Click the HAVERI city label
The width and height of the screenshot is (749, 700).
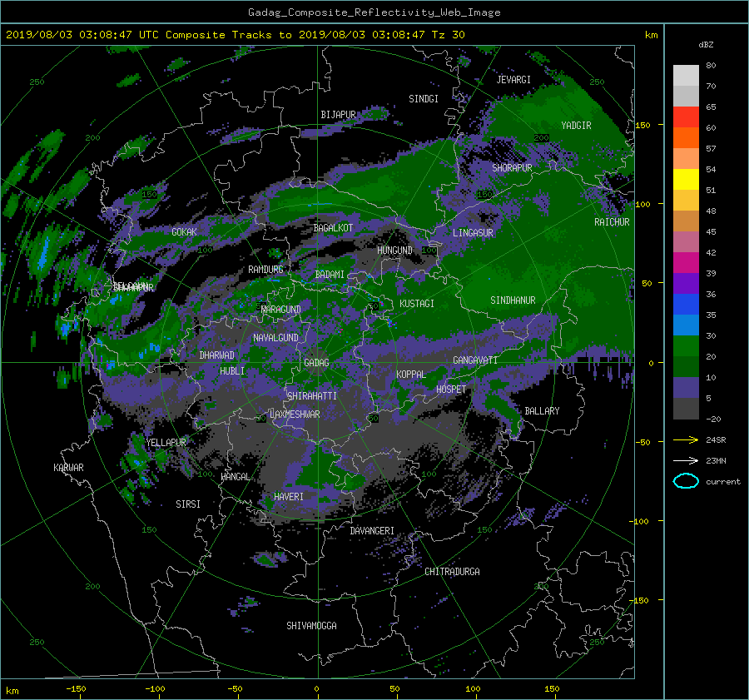point(289,497)
